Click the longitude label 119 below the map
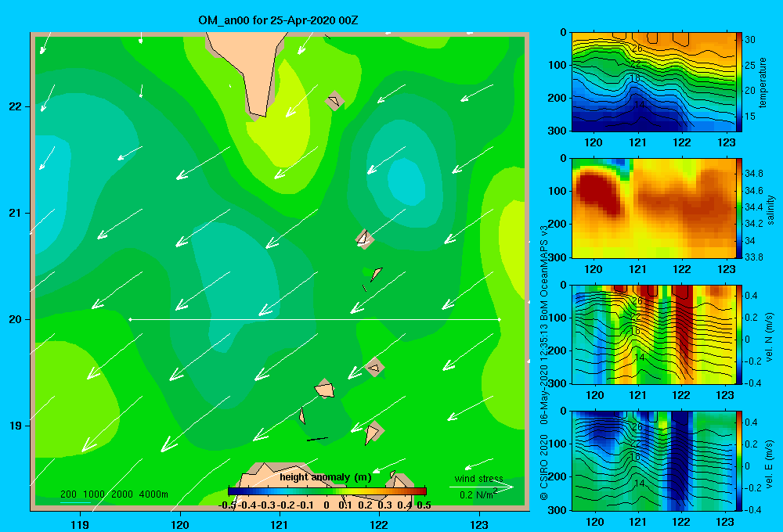The height and width of the screenshot is (532, 783). tap(80, 524)
